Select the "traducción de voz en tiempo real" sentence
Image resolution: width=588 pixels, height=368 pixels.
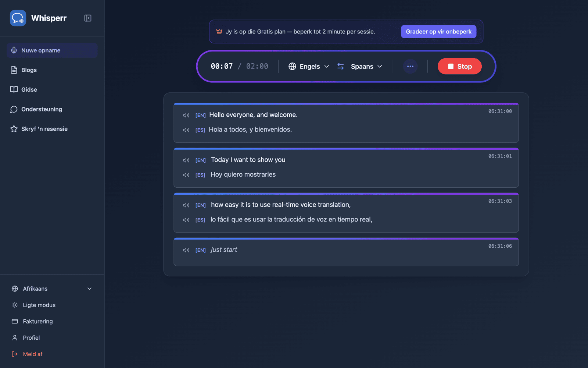click(x=291, y=219)
